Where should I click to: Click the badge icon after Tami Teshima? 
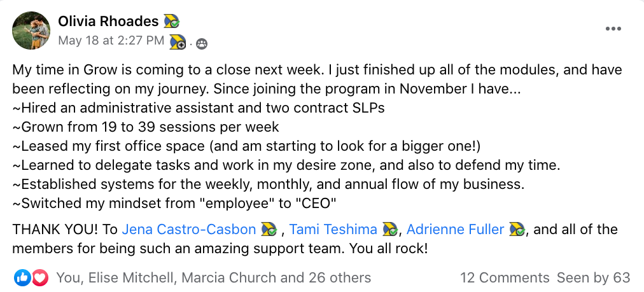coord(389,229)
